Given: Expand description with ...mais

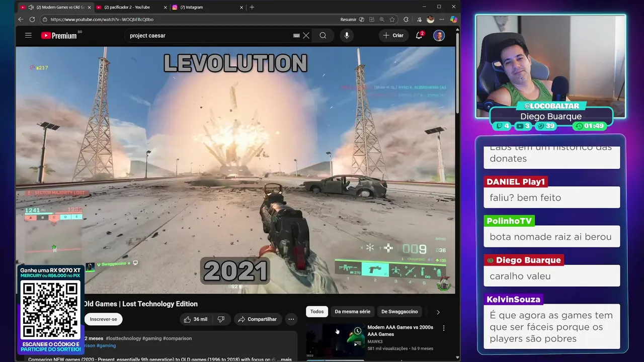Looking at the screenshot, I should [285, 359].
